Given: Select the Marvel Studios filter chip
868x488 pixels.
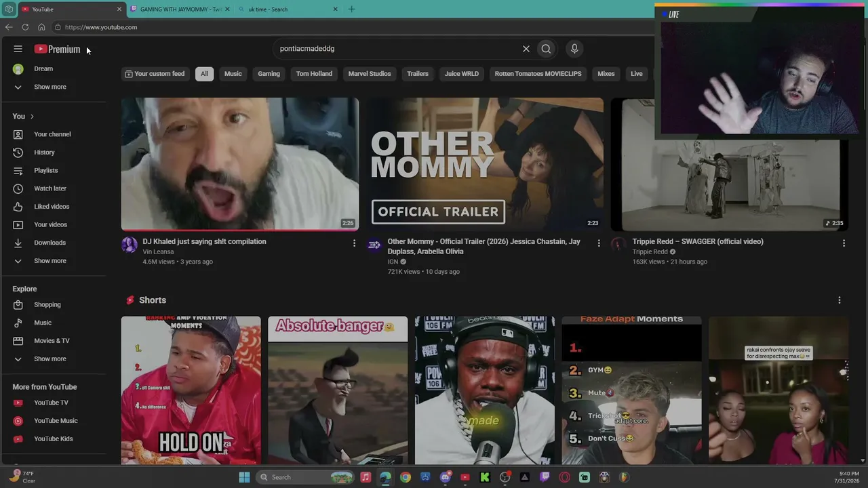Looking at the screenshot, I should 370,74.
